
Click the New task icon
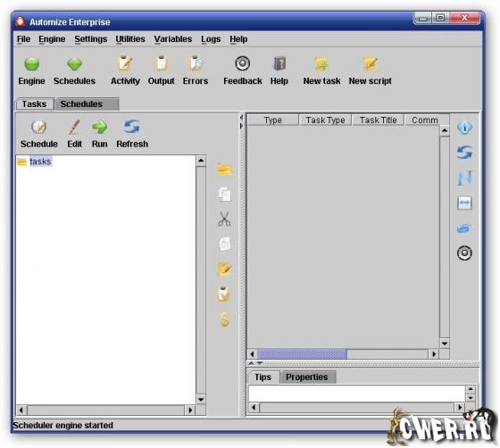coord(321,63)
